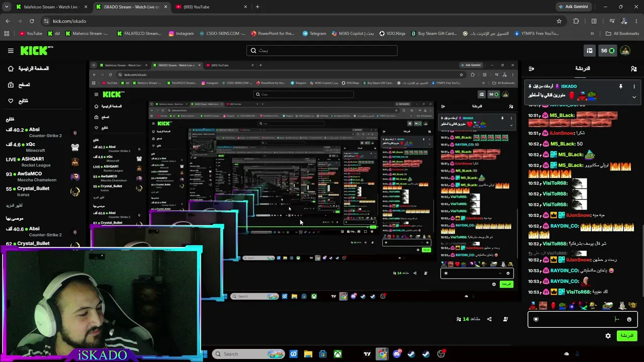Viewport: 644px width, 362px height.
Task: Open the Chrome extensions puzzle icon
Action: [x=576, y=21]
